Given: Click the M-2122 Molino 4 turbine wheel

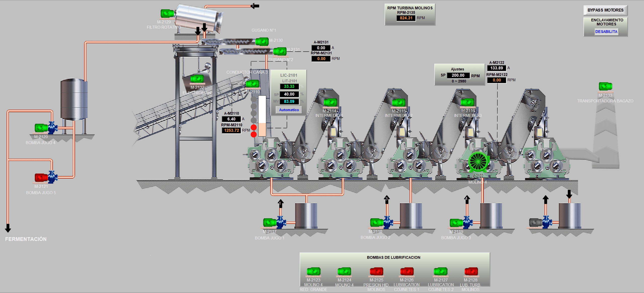Looking at the screenshot, I should [478, 162].
